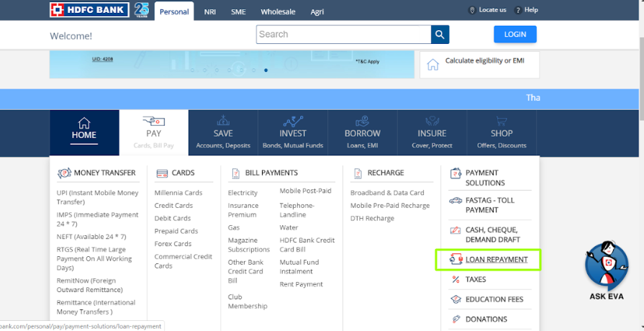Open Mutual Fund Instalment link

point(299,267)
